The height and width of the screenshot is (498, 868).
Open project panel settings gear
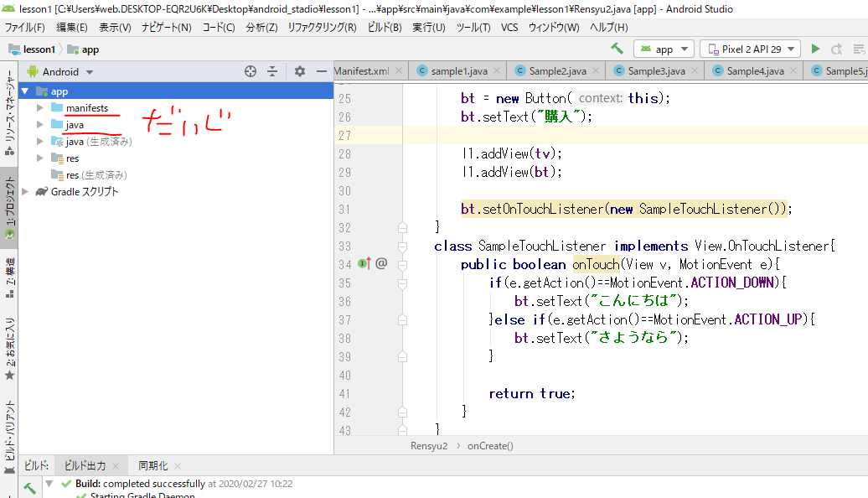click(300, 72)
